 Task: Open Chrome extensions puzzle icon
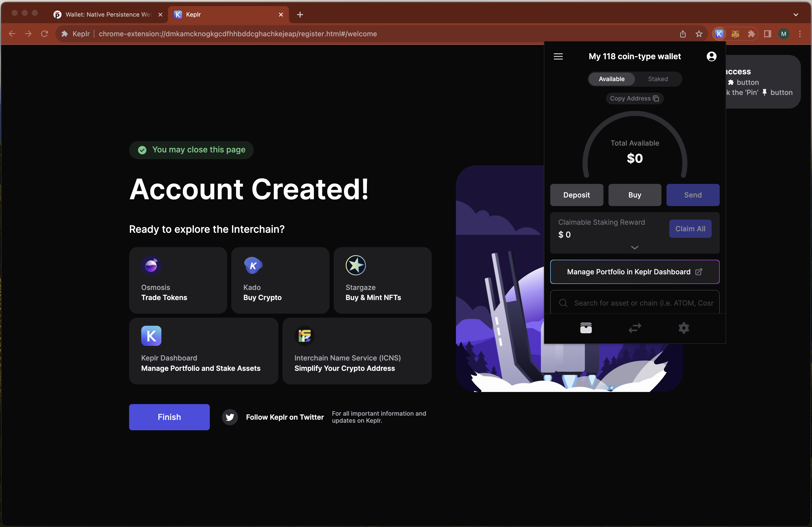pos(751,34)
